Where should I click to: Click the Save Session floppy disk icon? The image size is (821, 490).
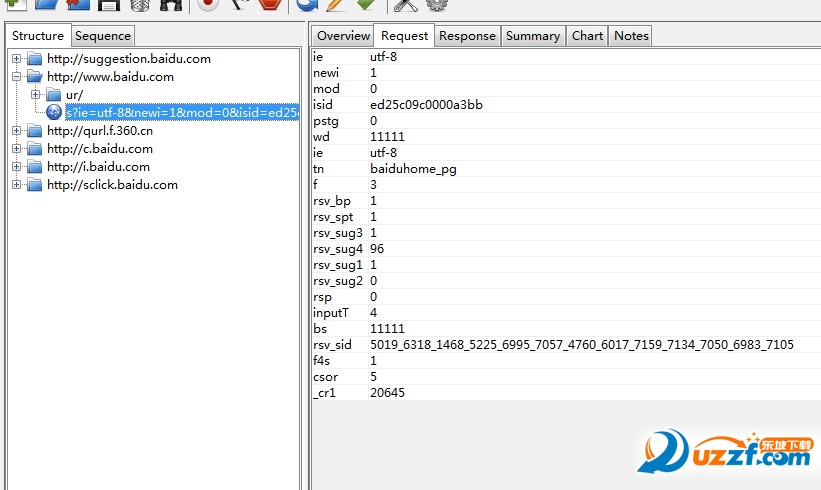[x=109, y=4]
